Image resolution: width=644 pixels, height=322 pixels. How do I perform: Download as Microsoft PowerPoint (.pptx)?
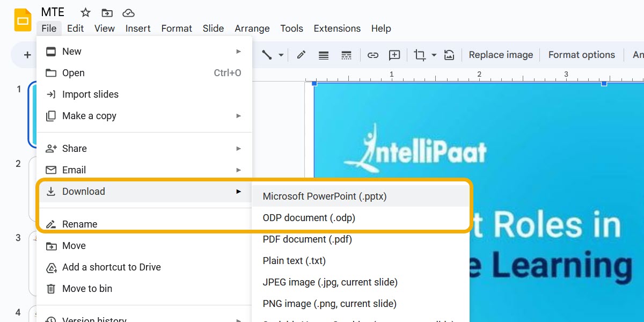324,196
